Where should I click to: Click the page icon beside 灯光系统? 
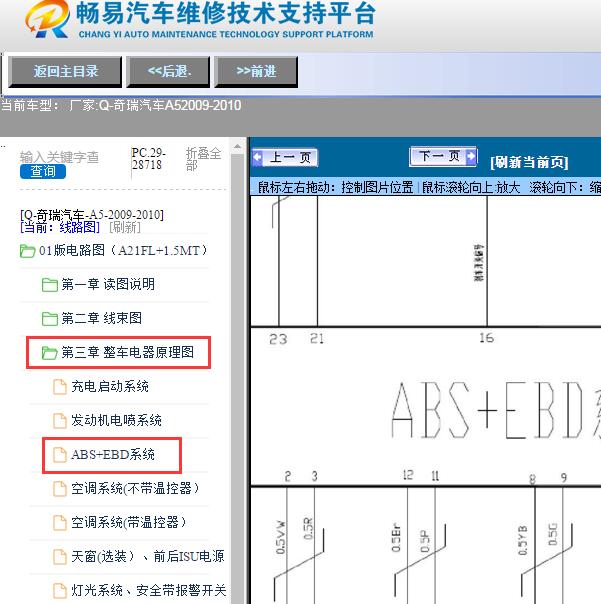point(60,590)
